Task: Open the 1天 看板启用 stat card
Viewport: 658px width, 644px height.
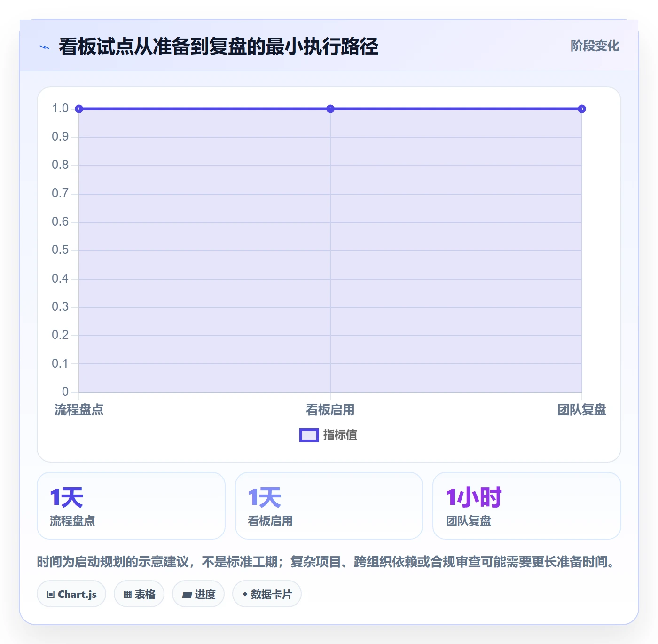Action: 329,506
